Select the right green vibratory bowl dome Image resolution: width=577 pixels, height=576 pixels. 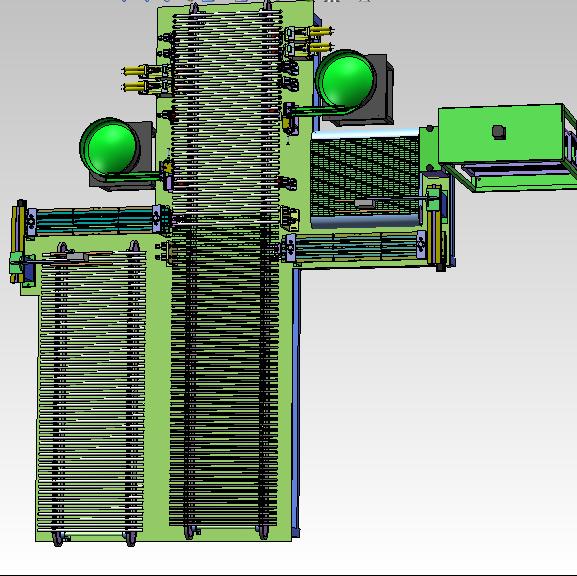click(x=346, y=79)
